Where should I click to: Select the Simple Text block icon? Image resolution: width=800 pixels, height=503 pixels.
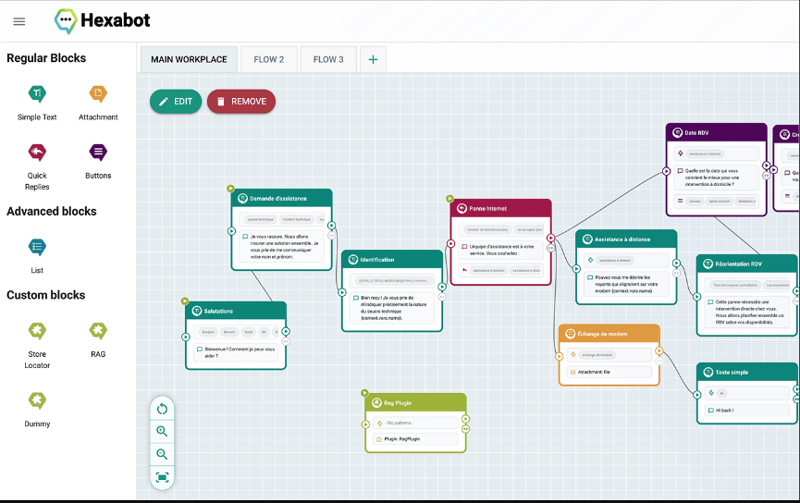pos(37,94)
